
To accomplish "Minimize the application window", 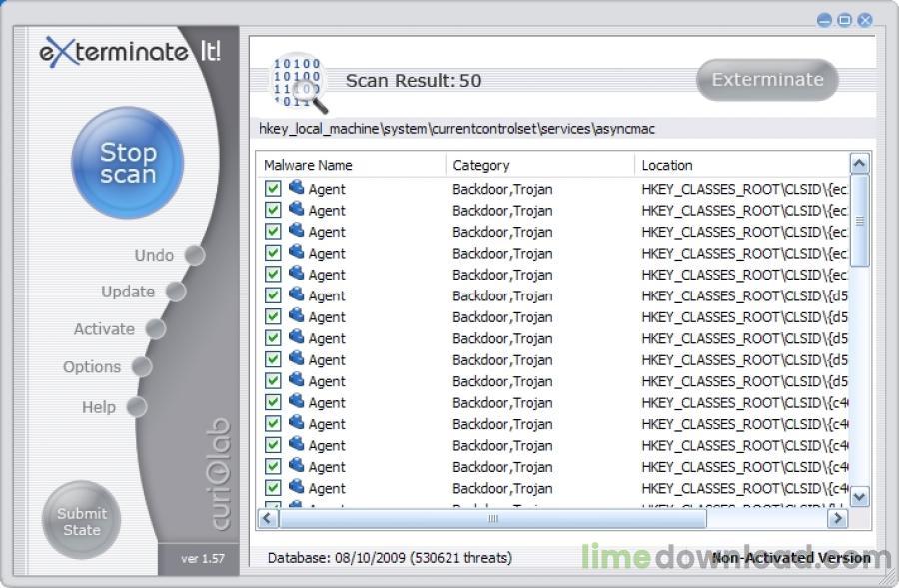I will (824, 21).
